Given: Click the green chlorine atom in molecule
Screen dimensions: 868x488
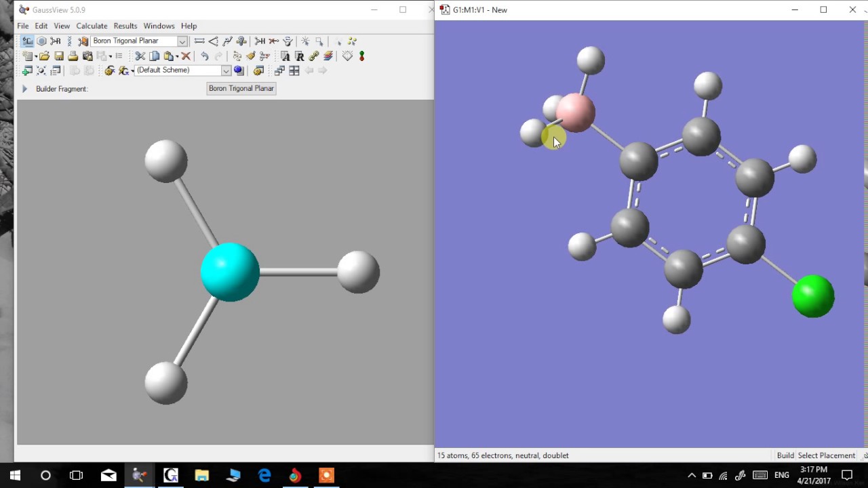Looking at the screenshot, I should tap(813, 296).
